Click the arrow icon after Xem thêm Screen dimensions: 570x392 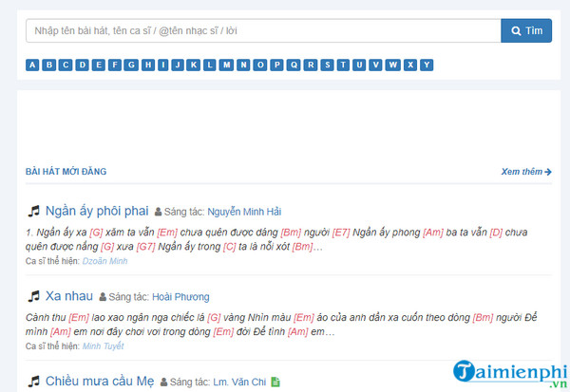click(548, 172)
